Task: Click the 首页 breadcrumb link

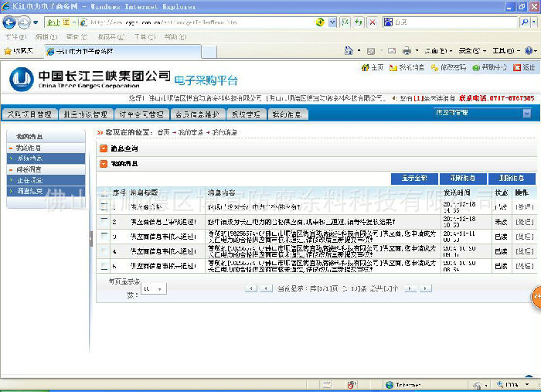Action: coord(162,132)
